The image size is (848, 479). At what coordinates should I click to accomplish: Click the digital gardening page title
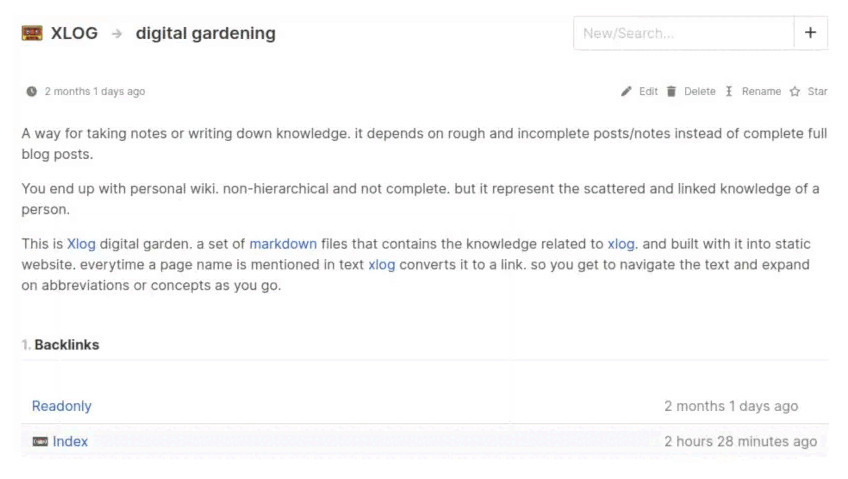205,33
